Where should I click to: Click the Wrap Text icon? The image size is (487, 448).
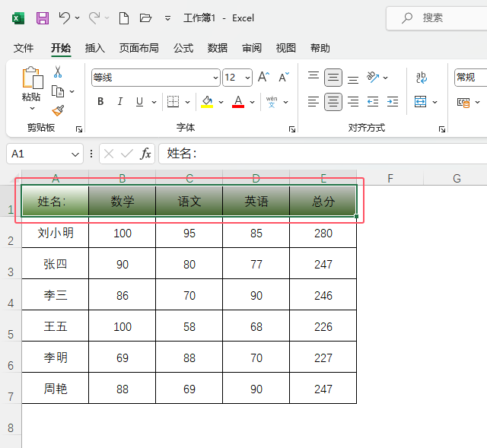[x=422, y=78]
